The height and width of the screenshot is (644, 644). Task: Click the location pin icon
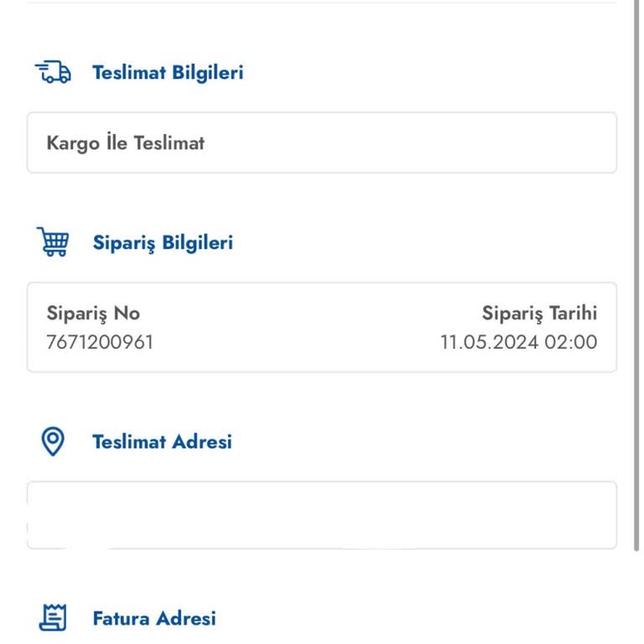[x=53, y=441]
